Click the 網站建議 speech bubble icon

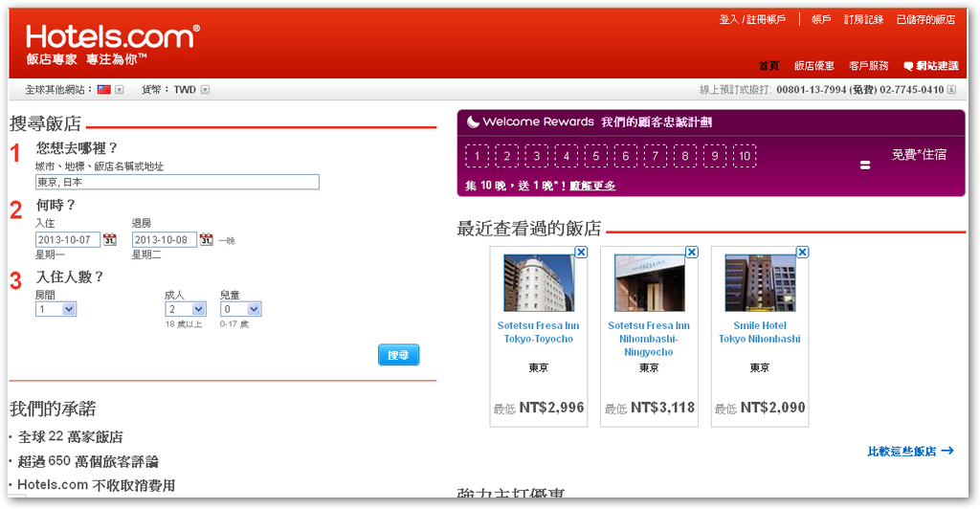[x=908, y=66]
